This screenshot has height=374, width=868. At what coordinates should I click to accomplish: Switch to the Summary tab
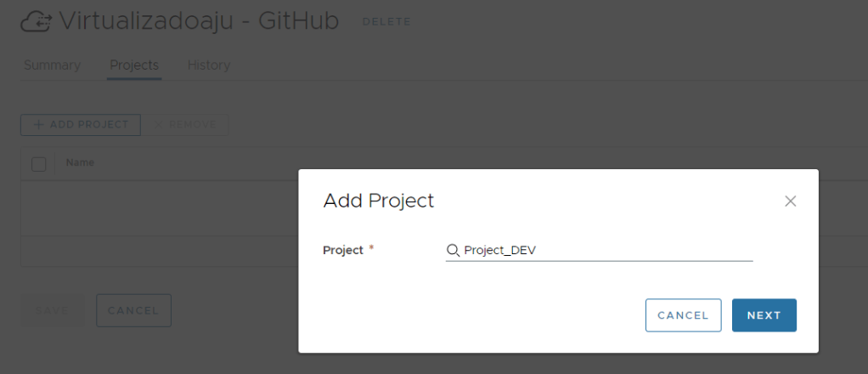pos(52,65)
